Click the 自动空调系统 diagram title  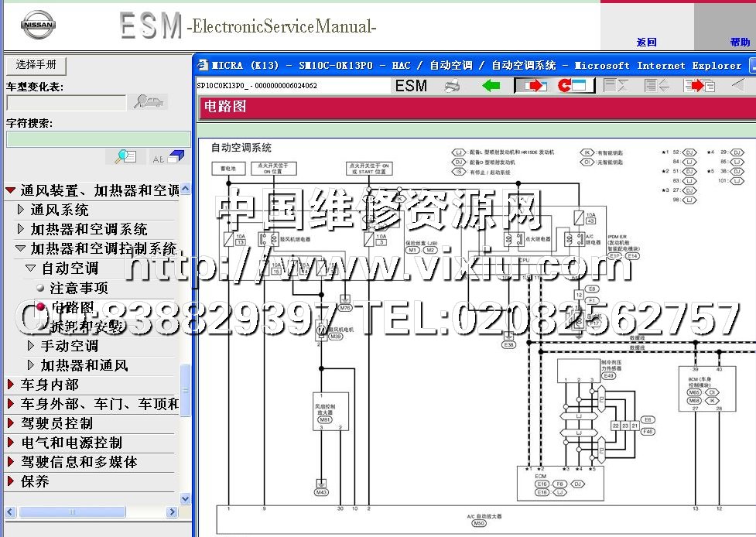(x=241, y=148)
